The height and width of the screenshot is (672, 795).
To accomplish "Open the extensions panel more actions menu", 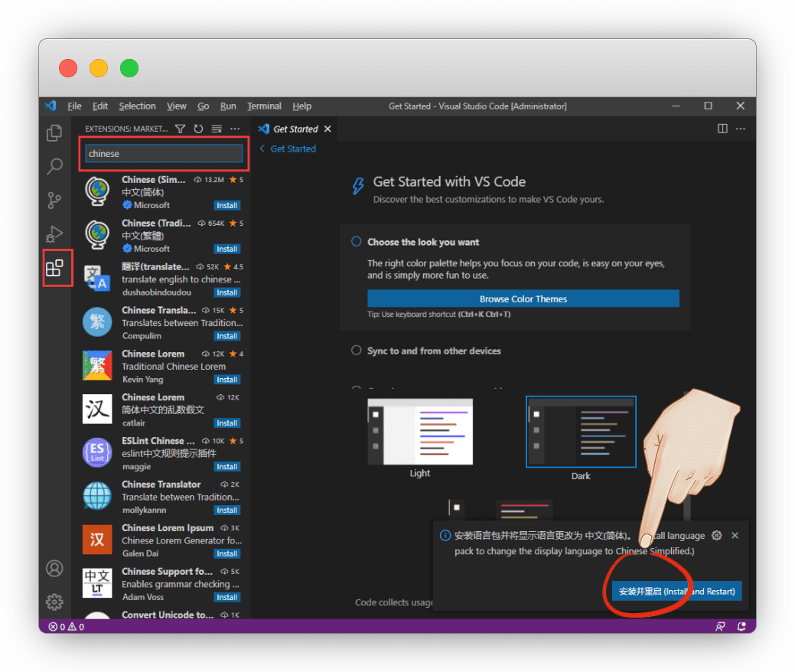I will pyautogui.click(x=235, y=129).
